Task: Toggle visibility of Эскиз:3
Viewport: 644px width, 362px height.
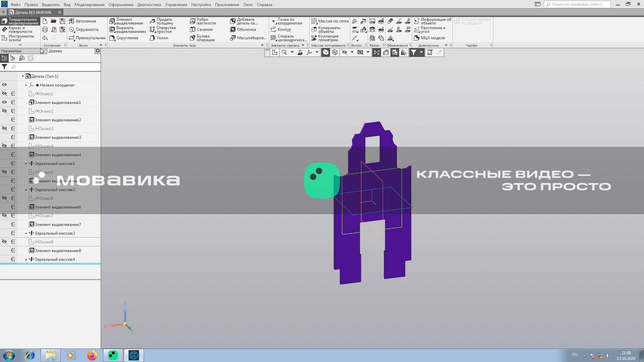Action: [4, 128]
